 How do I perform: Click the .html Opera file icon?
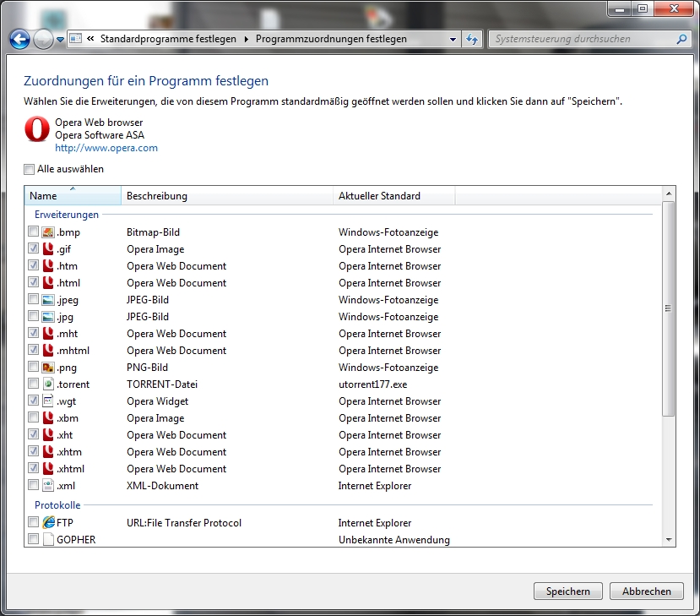tap(48, 283)
